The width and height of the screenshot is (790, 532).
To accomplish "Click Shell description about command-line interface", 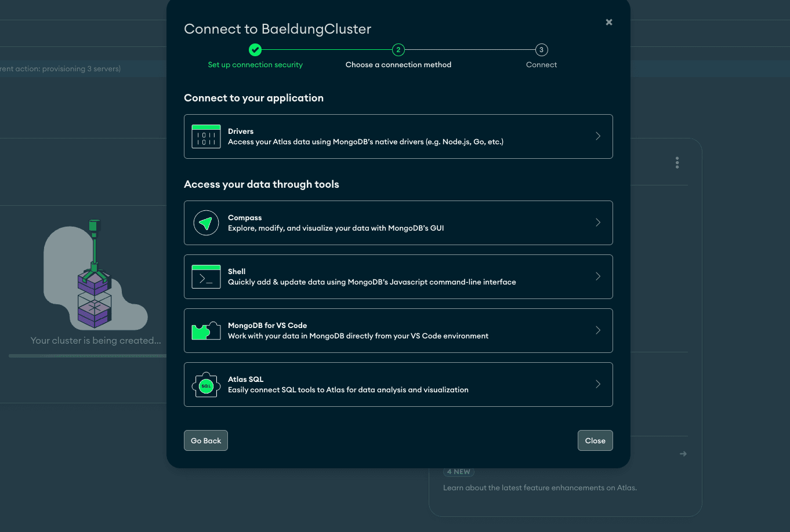I will point(372,282).
